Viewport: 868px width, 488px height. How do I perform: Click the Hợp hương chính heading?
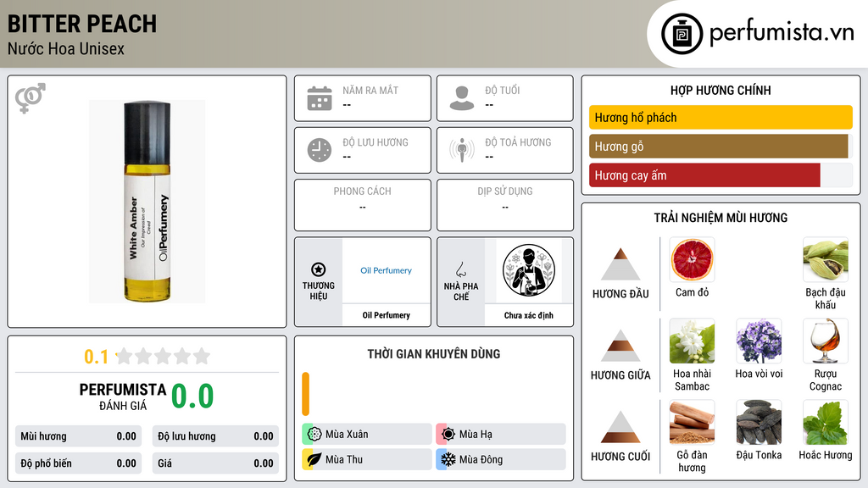[721, 90]
